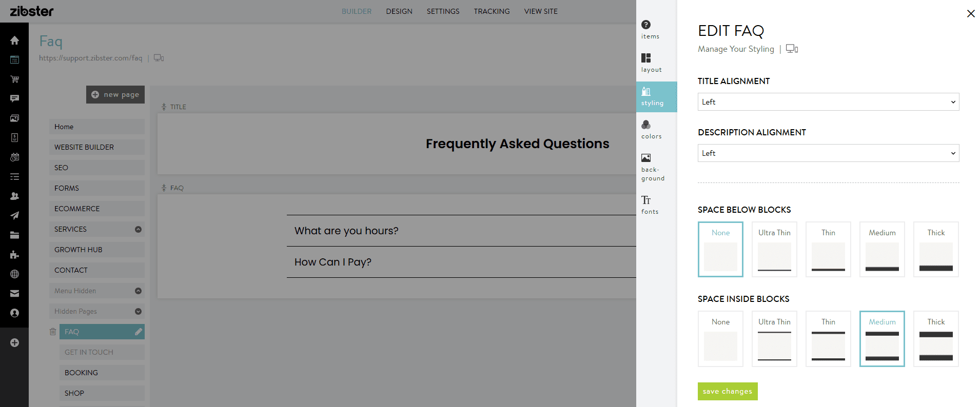This screenshot has width=980, height=407.
Task: Open the WEBSITE BUILDER page item
Action: click(97, 147)
